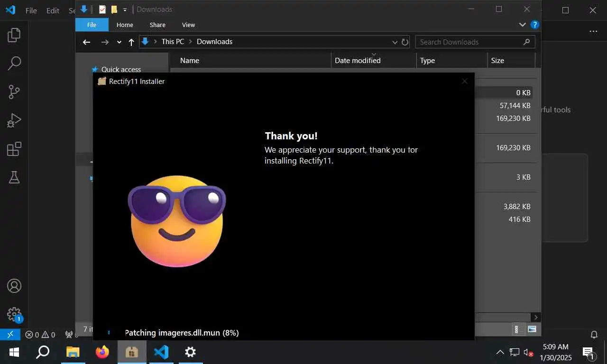607x364 pixels.
Task: Click the Properties icon in the Explorer quick access toolbar
Action: [x=102, y=9]
